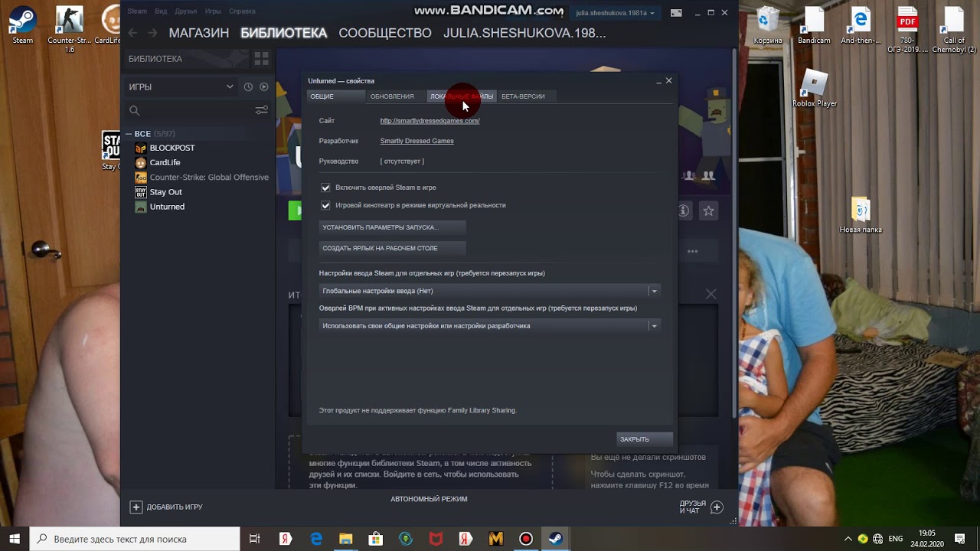Image resolution: width=980 pixels, height=551 pixels.
Task: Go to СООБЩЕСТВО section
Action: [x=385, y=33]
